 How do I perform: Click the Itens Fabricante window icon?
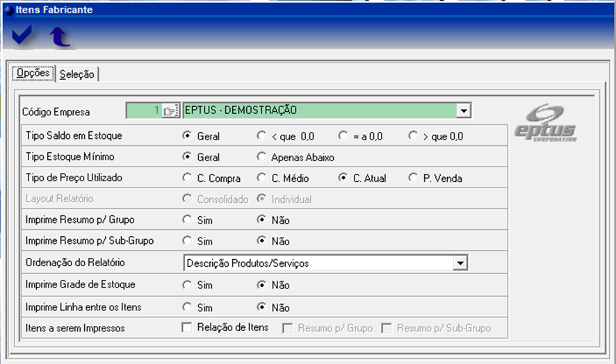(8, 10)
